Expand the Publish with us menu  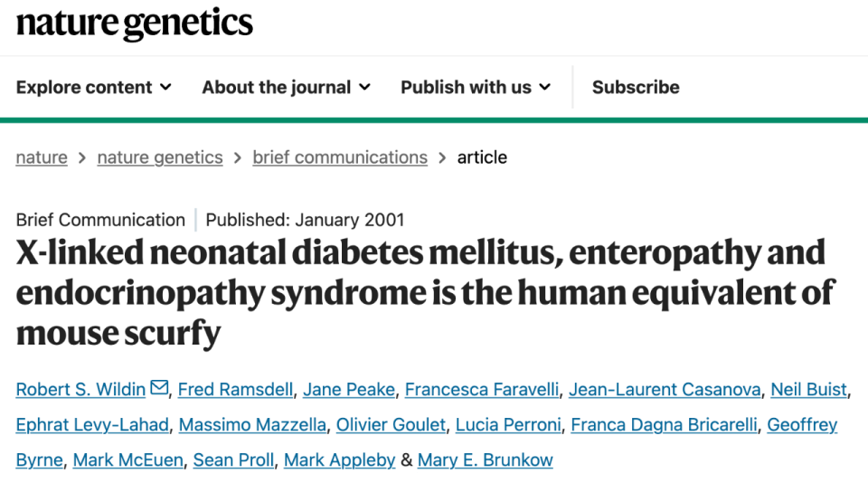tap(476, 88)
